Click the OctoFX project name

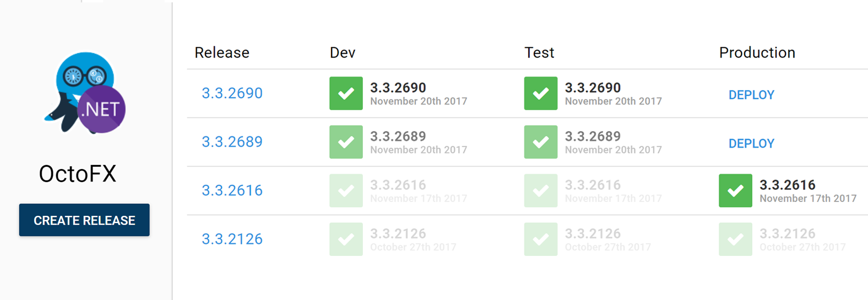point(78,174)
